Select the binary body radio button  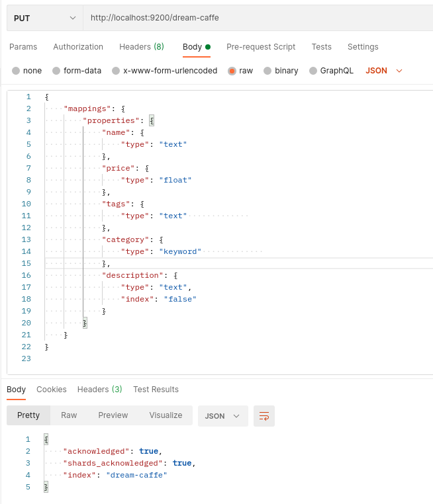267,71
